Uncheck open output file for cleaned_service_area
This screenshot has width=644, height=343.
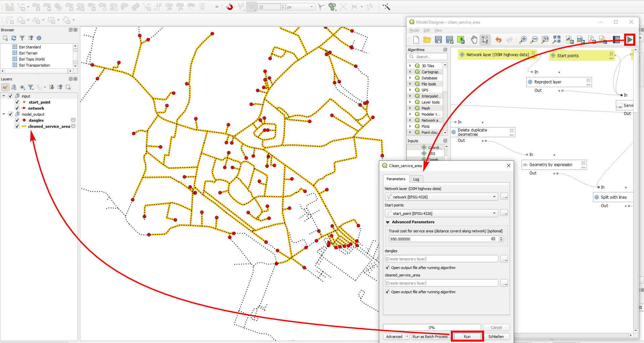click(x=387, y=292)
